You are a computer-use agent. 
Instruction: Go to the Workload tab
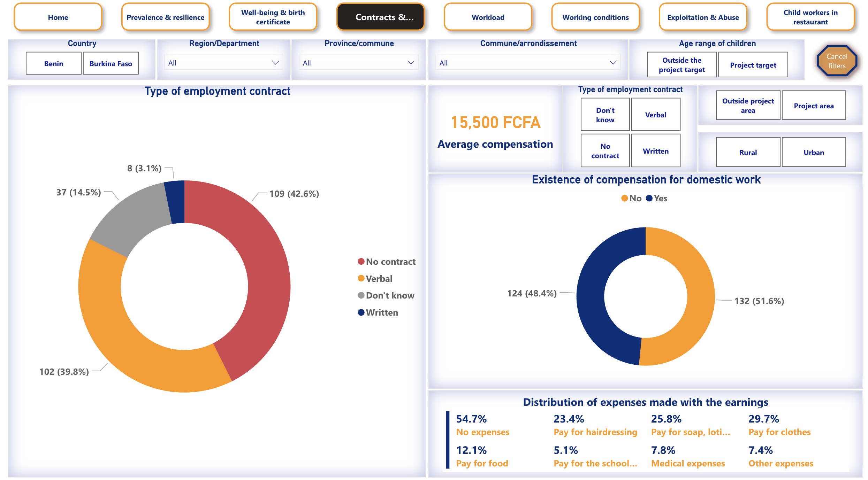[488, 17]
